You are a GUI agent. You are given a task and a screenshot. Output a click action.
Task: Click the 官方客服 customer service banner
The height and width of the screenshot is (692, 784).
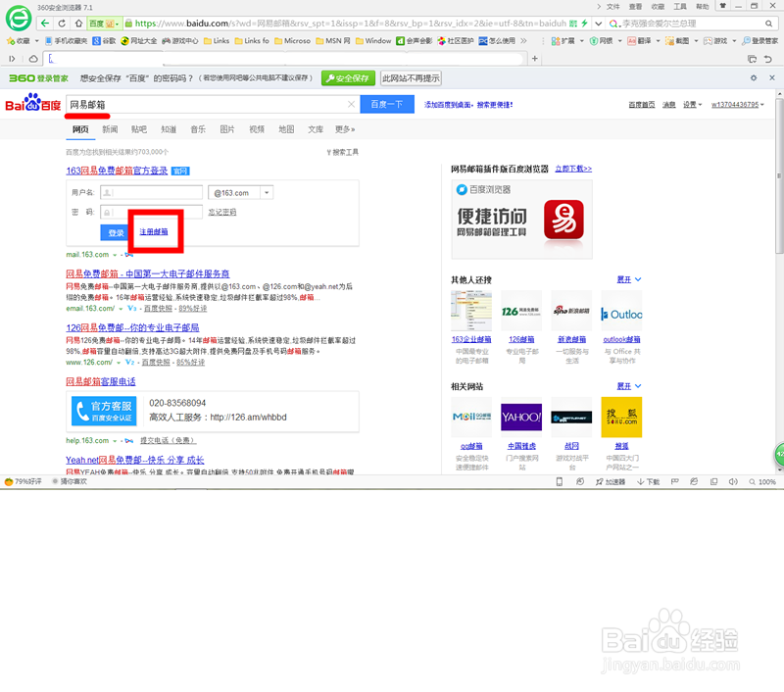click(104, 411)
